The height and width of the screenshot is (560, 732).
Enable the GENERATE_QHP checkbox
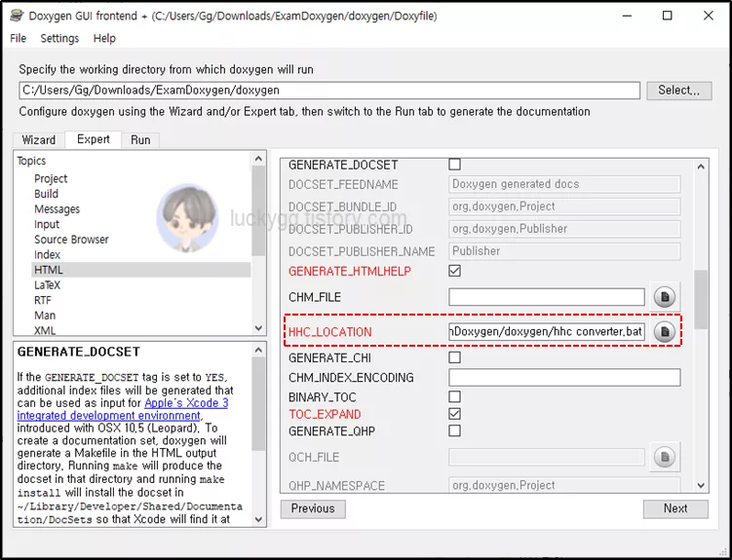[x=454, y=430]
